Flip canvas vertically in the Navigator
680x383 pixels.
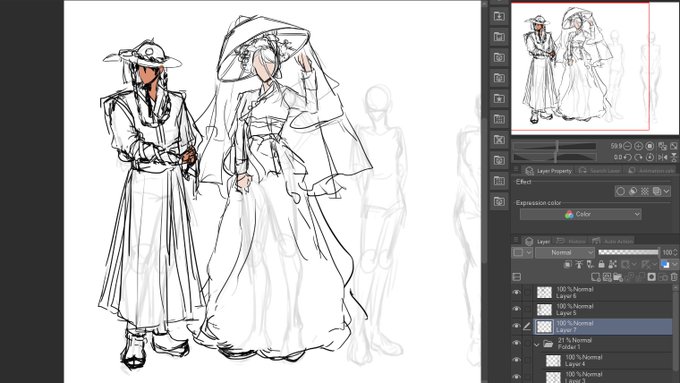click(673, 157)
